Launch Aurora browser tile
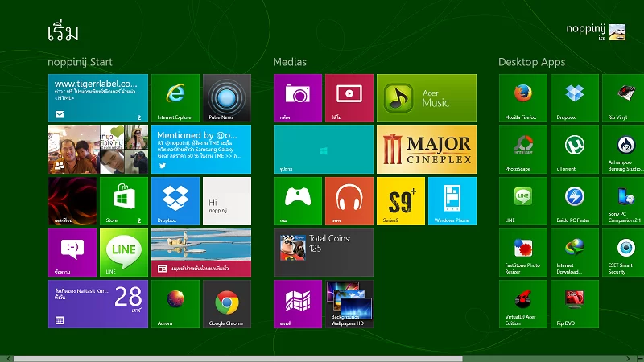 point(175,304)
